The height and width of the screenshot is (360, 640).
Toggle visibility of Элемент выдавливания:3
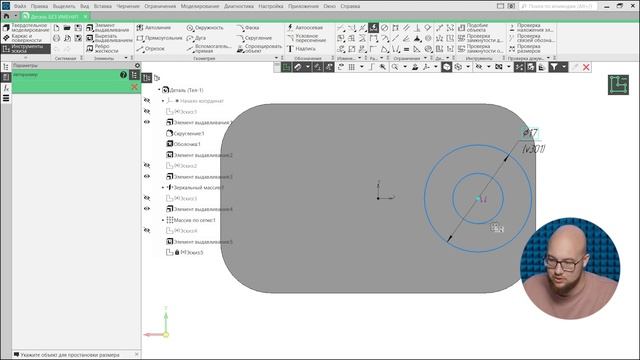point(147,176)
